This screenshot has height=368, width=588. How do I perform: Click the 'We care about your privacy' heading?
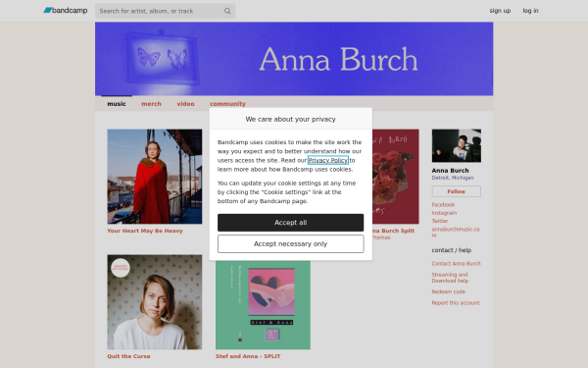click(x=291, y=119)
